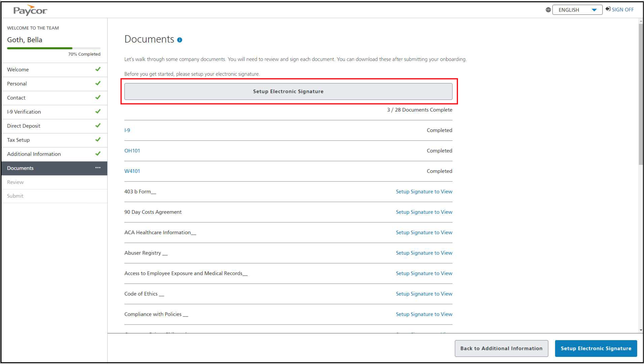Click Back to Additional Information button

point(501,348)
